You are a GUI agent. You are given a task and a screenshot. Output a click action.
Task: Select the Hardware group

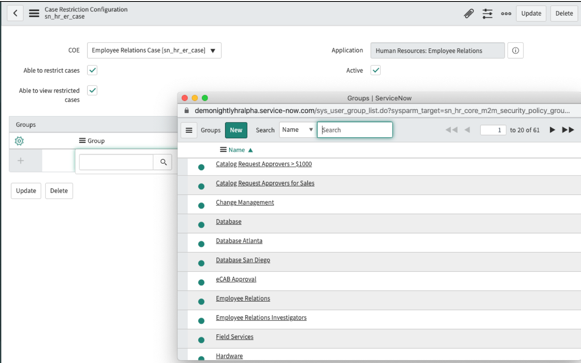229,356
